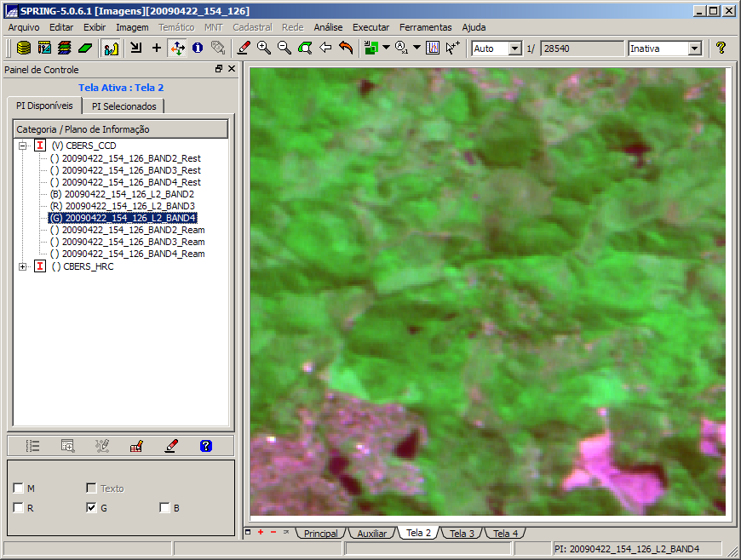Screen dimensions: 741x560
Task: Check the B channel checkbox
Action: 164,508
